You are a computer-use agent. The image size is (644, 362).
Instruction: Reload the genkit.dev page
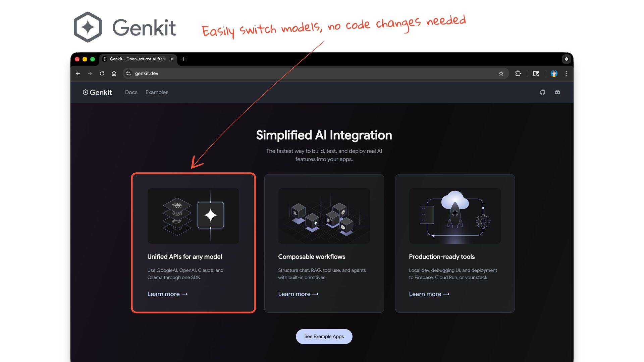click(102, 73)
